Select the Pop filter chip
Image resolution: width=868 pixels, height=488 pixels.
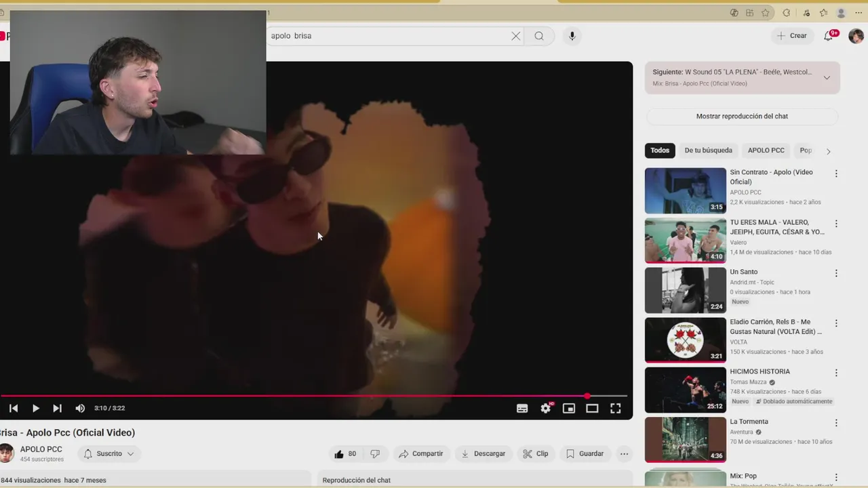point(806,150)
